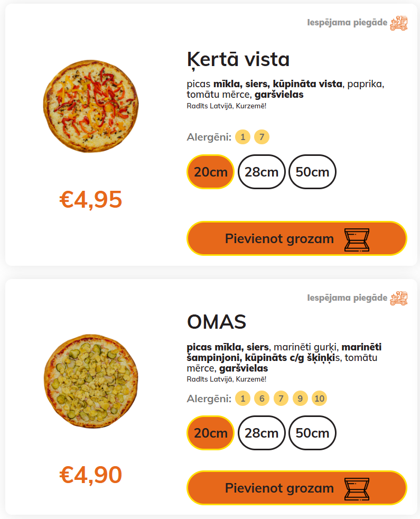The height and width of the screenshot is (519, 420).
Task: Select 20cm size for OMAS pizza
Action: tap(210, 433)
